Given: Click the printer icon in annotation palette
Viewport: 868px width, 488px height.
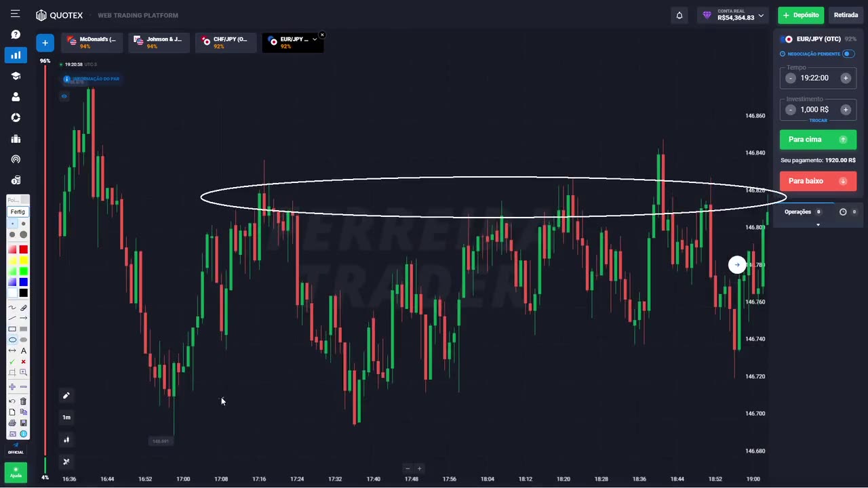Looking at the screenshot, I should 12,423.
